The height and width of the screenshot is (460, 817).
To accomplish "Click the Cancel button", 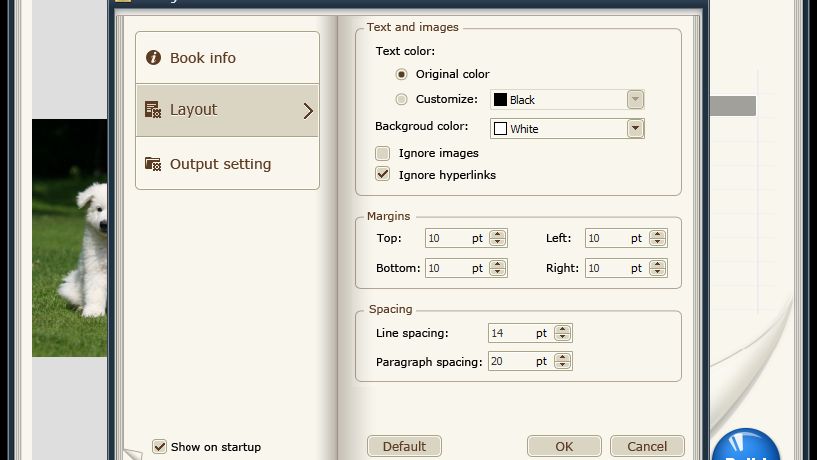I will click(647, 446).
